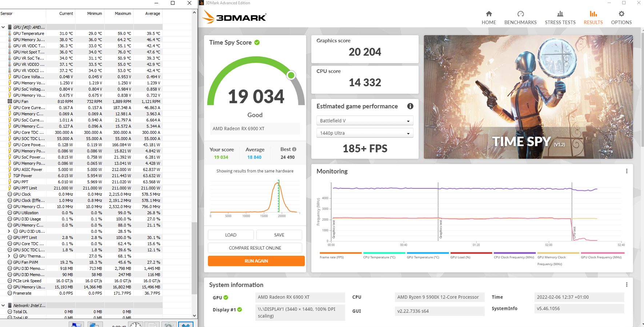644x327 pixels.
Task: Click the CPU score value 14 332
Action: coord(365,83)
